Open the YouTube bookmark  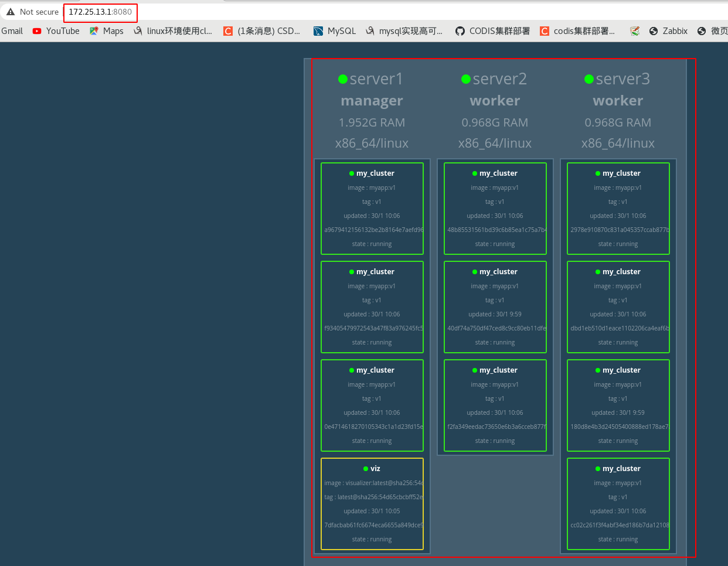click(x=56, y=31)
